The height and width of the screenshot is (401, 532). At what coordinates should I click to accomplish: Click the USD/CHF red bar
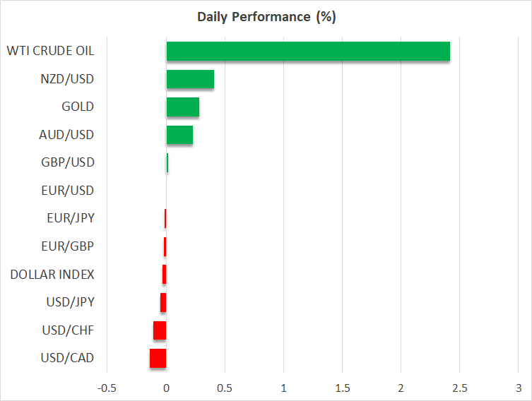point(160,330)
